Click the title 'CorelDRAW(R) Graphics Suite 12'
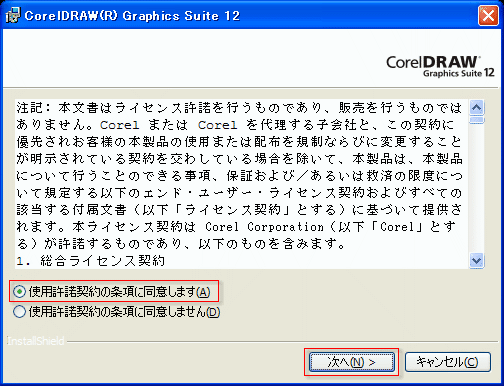This screenshot has height=386, width=504. [x=132, y=16]
